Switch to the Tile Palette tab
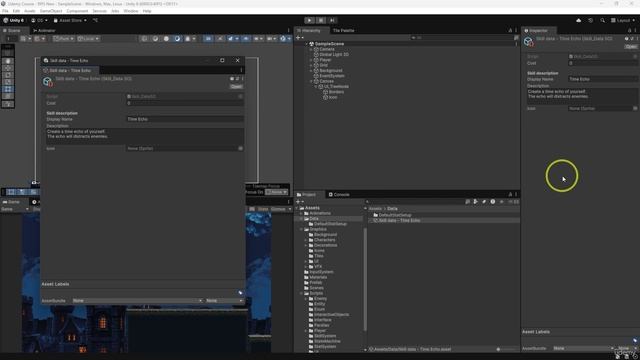The width and height of the screenshot is (640, 360). pos(343,31)
